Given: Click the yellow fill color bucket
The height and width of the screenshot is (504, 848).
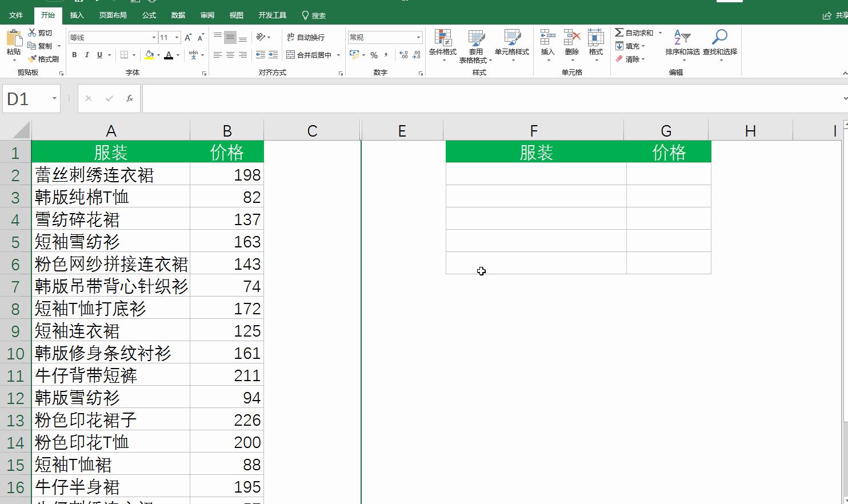Looking at the screenshot, I should tap(149, 55).
